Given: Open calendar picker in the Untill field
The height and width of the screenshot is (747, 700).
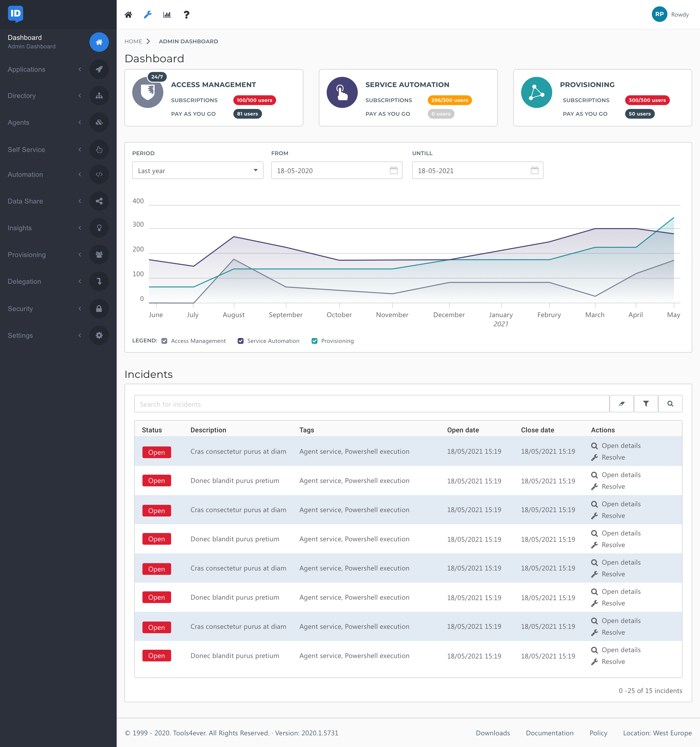Looking at the screenshot, I should 535,170.
